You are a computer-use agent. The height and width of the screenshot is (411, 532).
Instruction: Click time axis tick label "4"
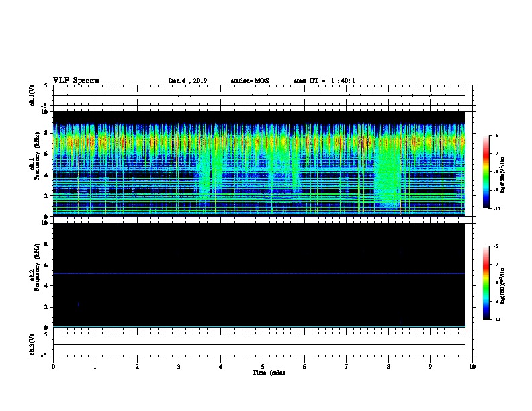coord(221,367)
